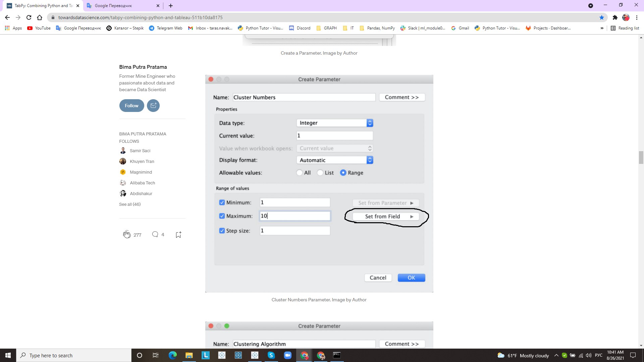
Task: Close the TabPy article tab
Action: click(78, 6)
